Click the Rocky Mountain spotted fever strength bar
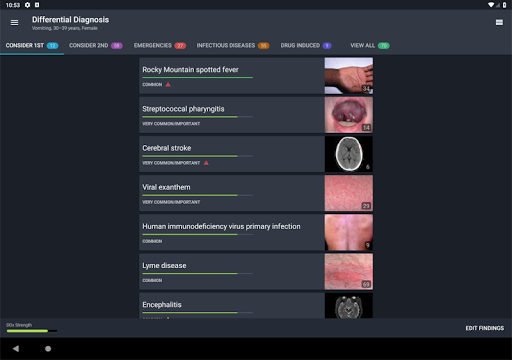 click(197, 78)
